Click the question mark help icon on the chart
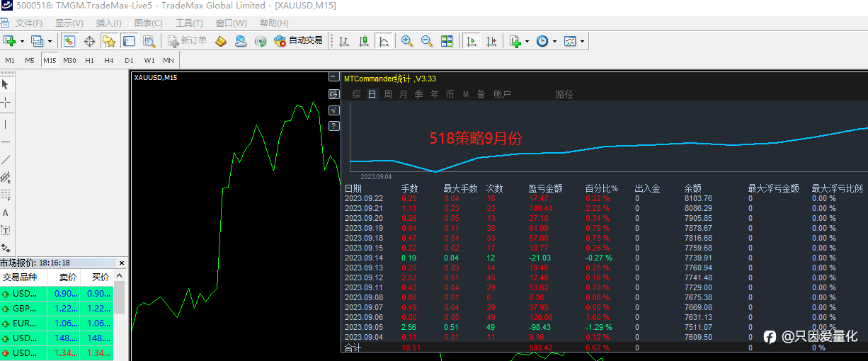 (x=334, y=126)
